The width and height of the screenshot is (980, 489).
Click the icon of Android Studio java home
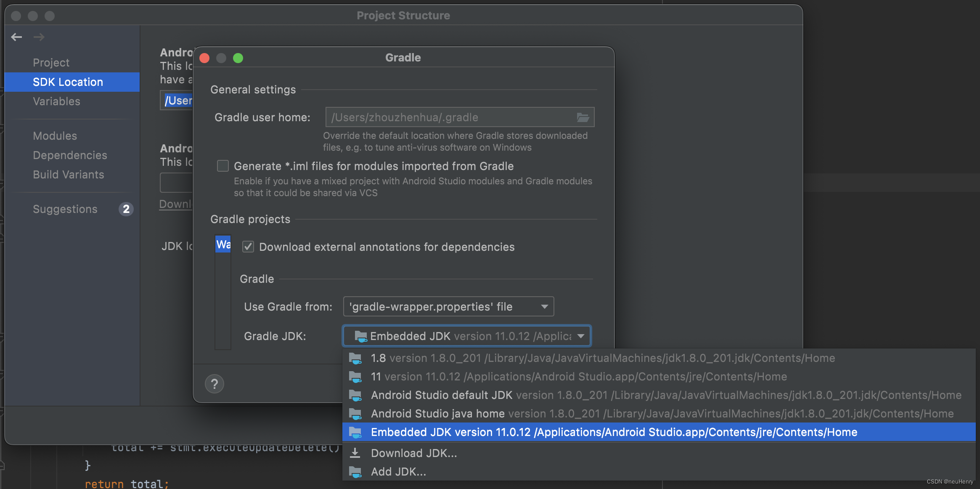point(355,414)
